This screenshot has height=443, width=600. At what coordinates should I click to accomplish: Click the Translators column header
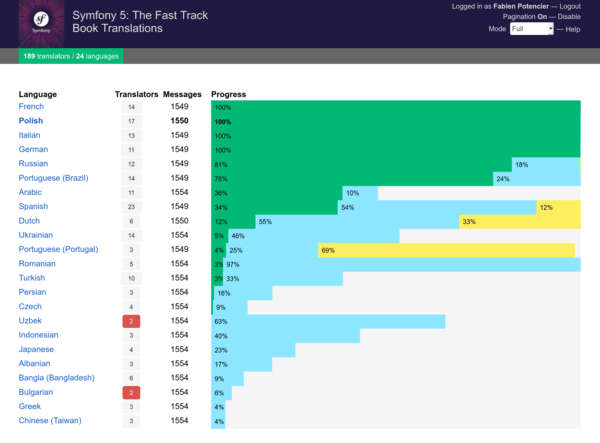pos(137,94)
